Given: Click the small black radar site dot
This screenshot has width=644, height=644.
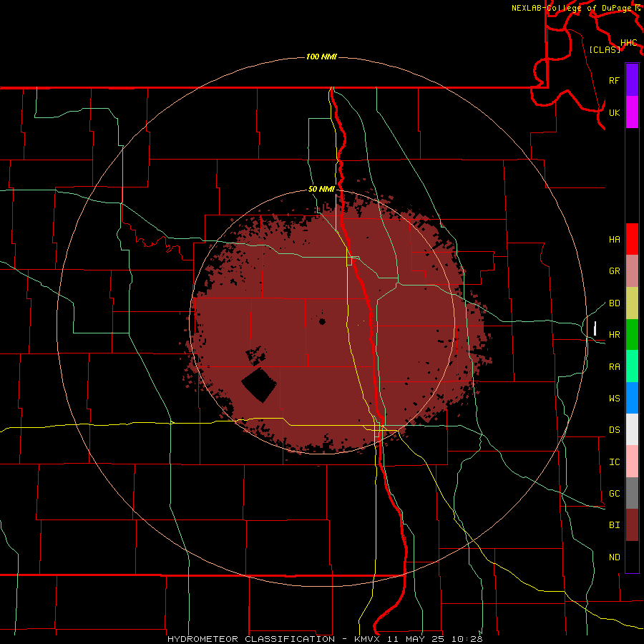Looking at the screenshot, I should [323, 321].
